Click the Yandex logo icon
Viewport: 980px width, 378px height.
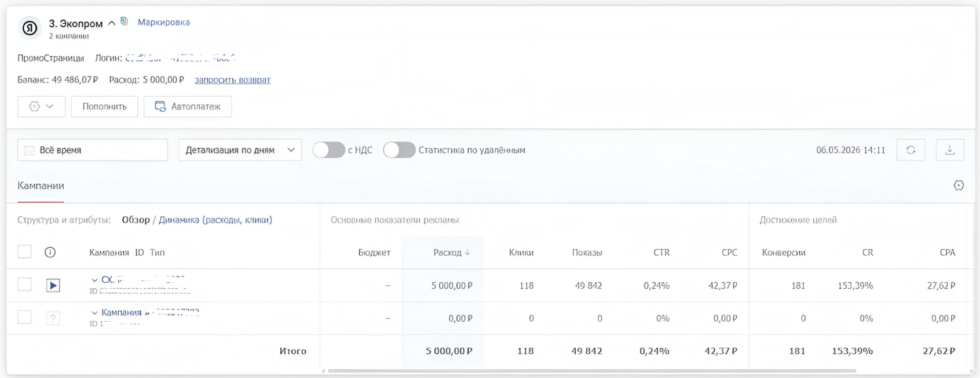[30, 28]
